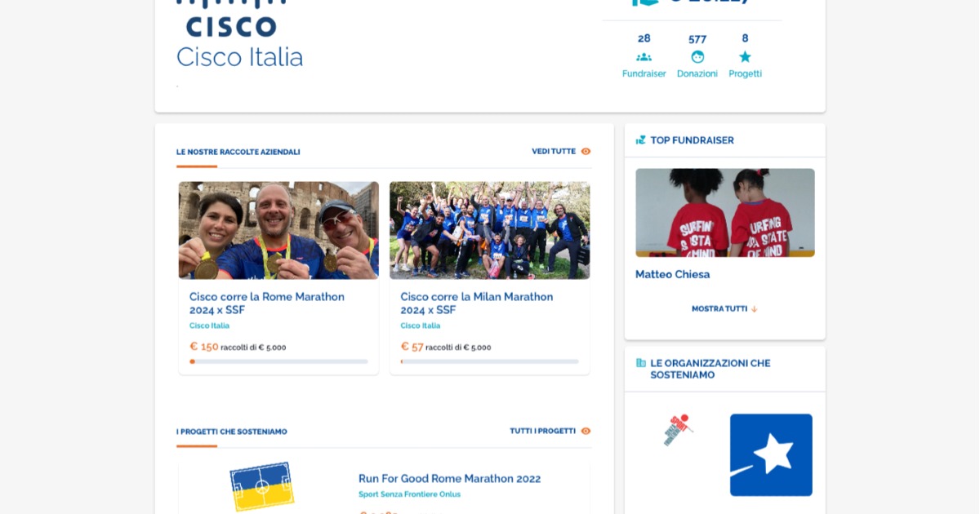
Task: Open Cisco corre la Milan Marathon title
Action: point(477,304)
